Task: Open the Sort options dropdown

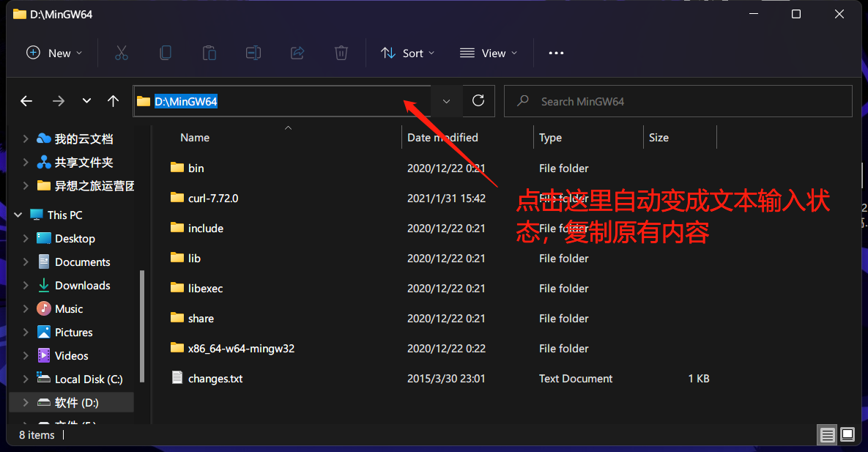Action: (408, 53)
